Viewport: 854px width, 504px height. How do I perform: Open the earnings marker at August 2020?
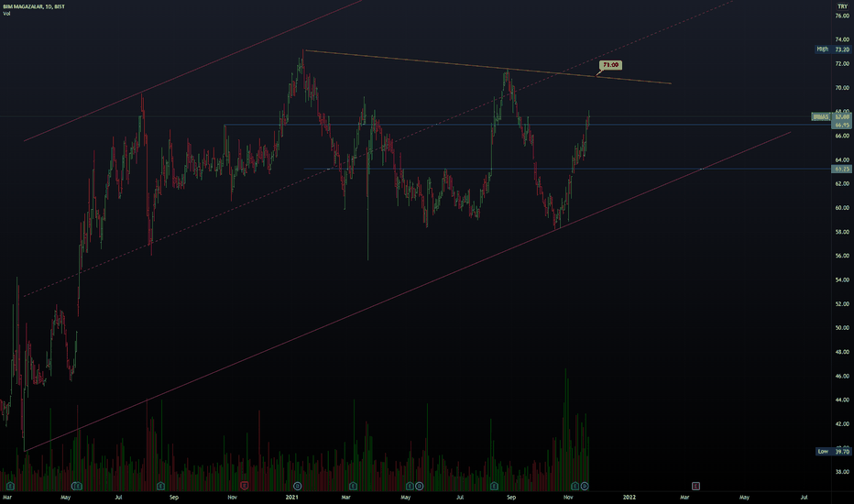click(x=160, y=486)
